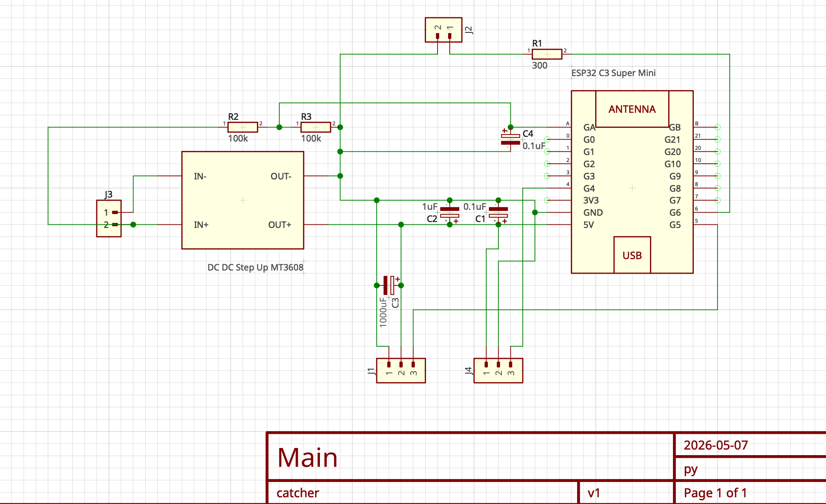
Task: Click the 'v1' revision field
Action: [x=594, y=493]
